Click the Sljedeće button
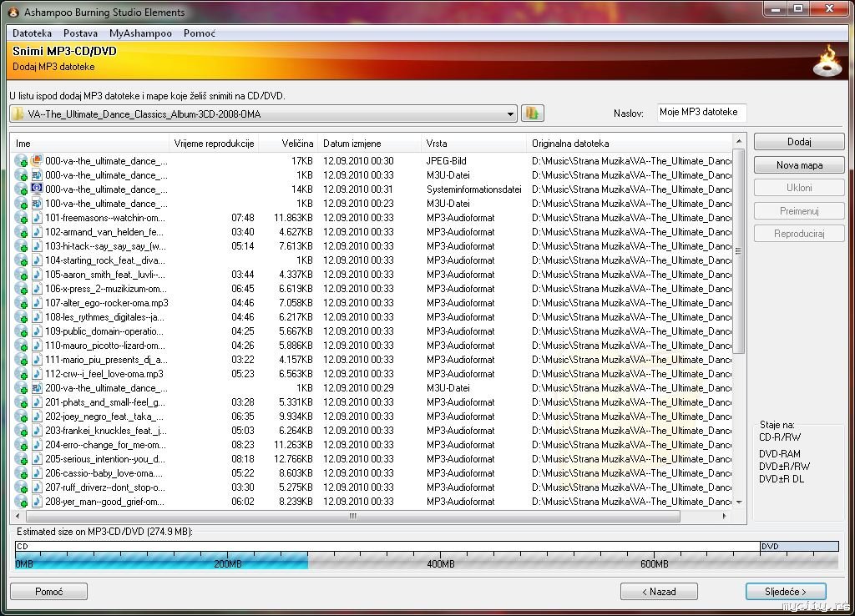Image resolution: width=855 pixels, height=616 pixels. tap(785, 592)
